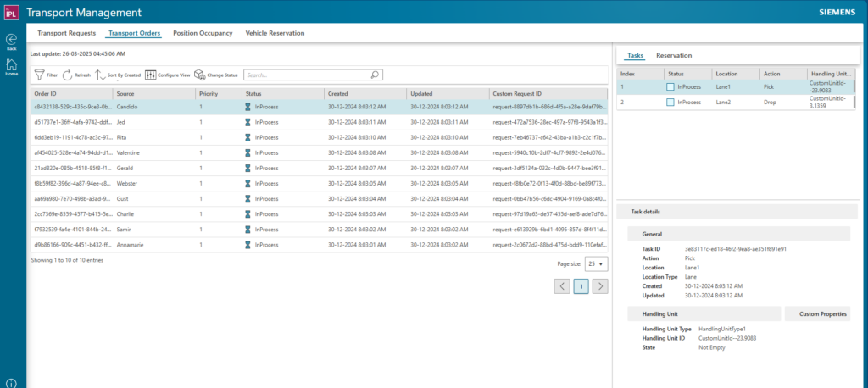Click the magnifier icon in search box
This screenshot has width=868, height=388.
[375, 75]
